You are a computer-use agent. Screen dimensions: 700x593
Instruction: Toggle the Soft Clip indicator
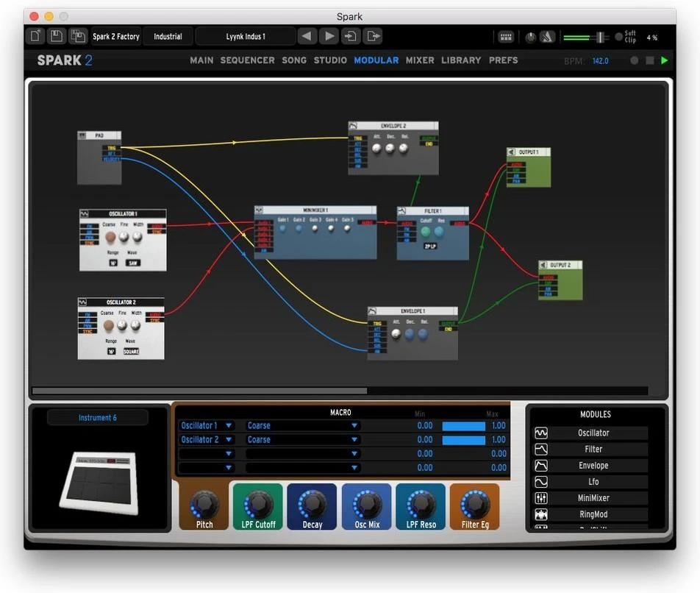click(619, 37)
